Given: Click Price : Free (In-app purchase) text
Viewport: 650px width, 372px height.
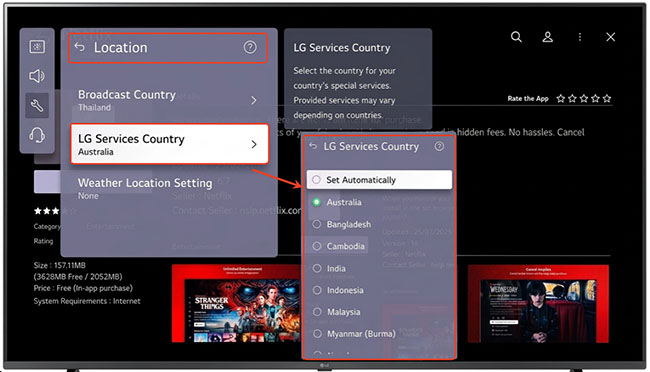Looking at the screenshot, I should click(83, 288).
